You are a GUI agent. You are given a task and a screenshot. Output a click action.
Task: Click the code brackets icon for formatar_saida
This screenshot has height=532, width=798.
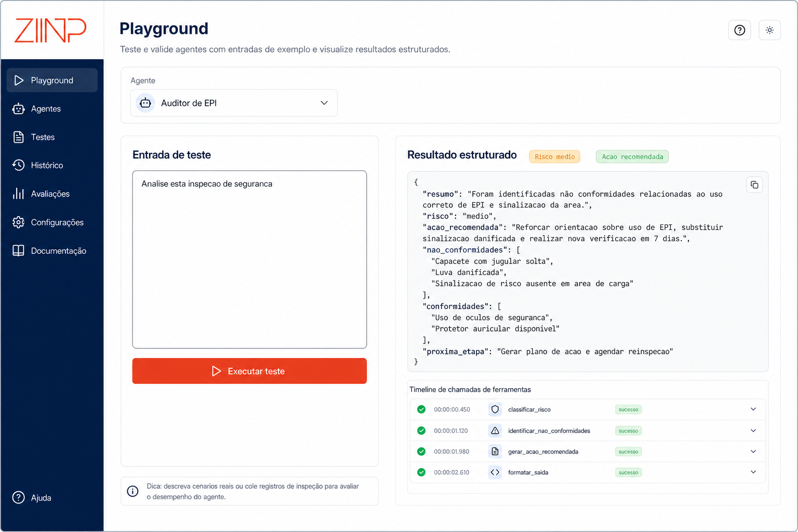pos(495,472)
